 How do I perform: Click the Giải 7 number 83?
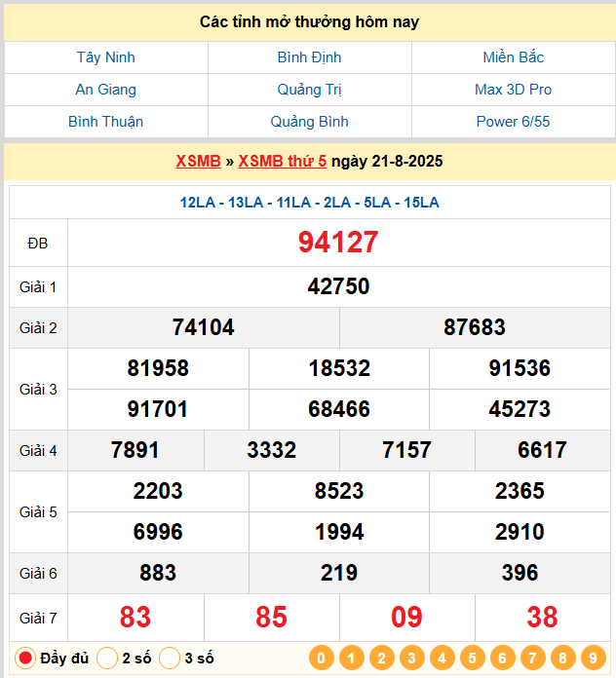135,617
